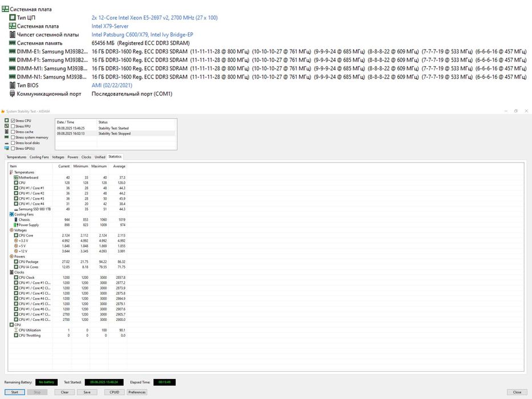The width and height of the screenshot is (532, 399).
Task: Enable the Stress system memory checkbox
Action: (13, 137)
